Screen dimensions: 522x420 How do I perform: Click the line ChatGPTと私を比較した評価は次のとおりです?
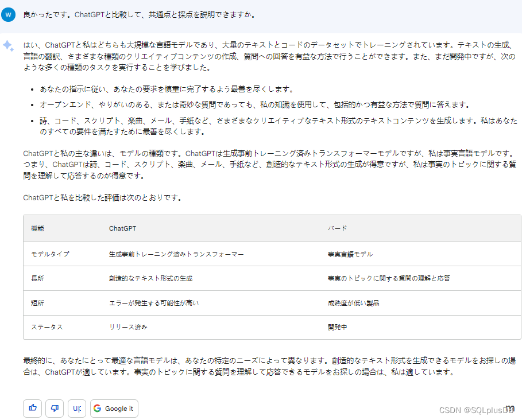pos(103,198)
